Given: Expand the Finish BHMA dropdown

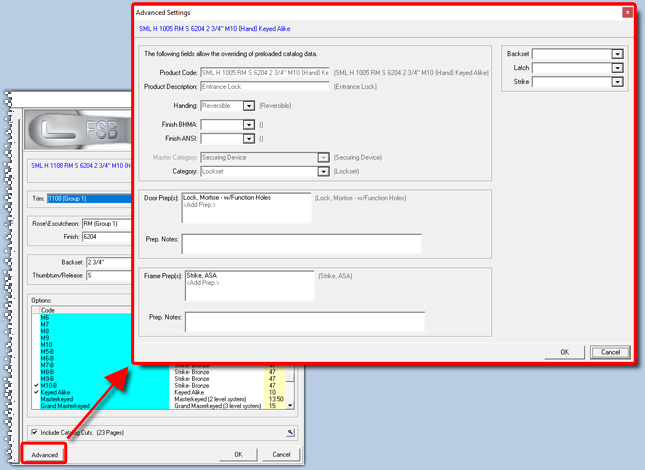Looking at the screenshot, I should pos(249,125).
